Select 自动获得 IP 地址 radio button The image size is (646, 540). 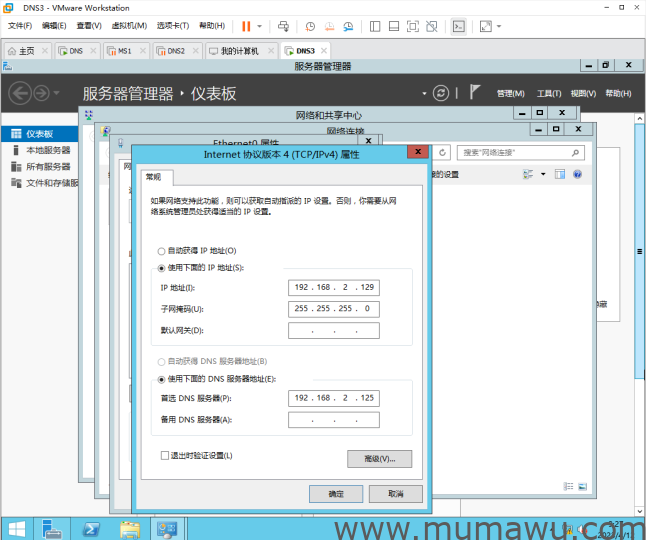coord(162,250)
